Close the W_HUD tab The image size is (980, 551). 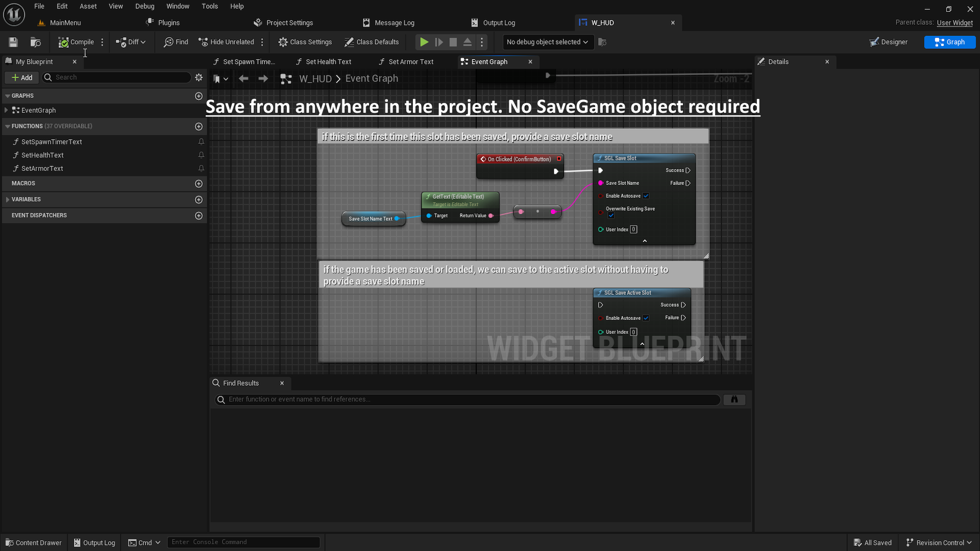673,23
